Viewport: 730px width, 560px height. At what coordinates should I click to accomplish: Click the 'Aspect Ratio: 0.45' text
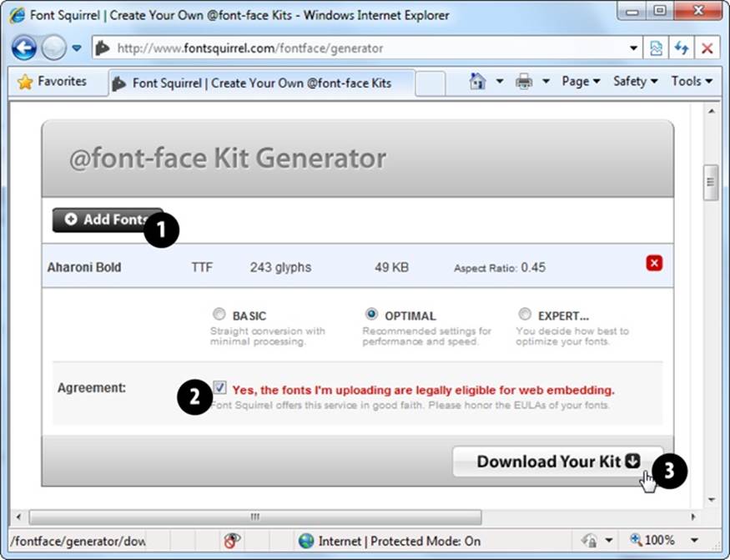click(500, 268)
